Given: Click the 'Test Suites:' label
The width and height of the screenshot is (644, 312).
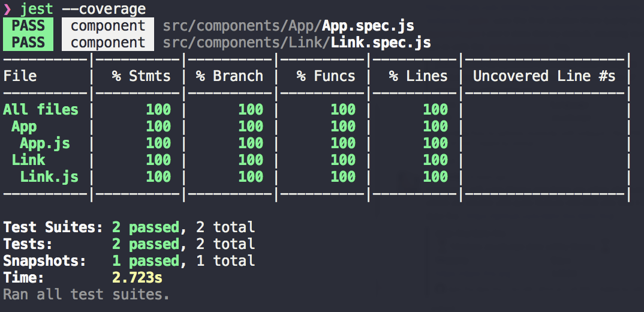Looking at the screenshot, I should tap(53, 227).
